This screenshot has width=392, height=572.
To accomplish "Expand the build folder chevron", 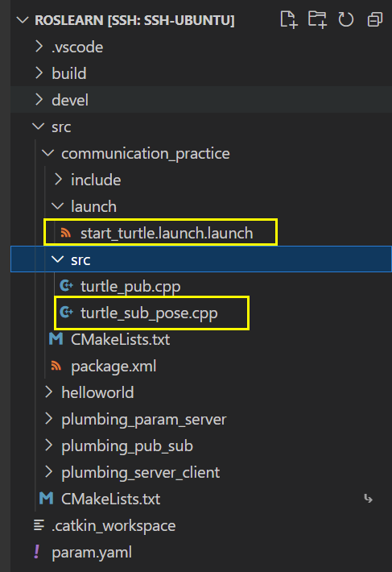I will click(39, 73).
